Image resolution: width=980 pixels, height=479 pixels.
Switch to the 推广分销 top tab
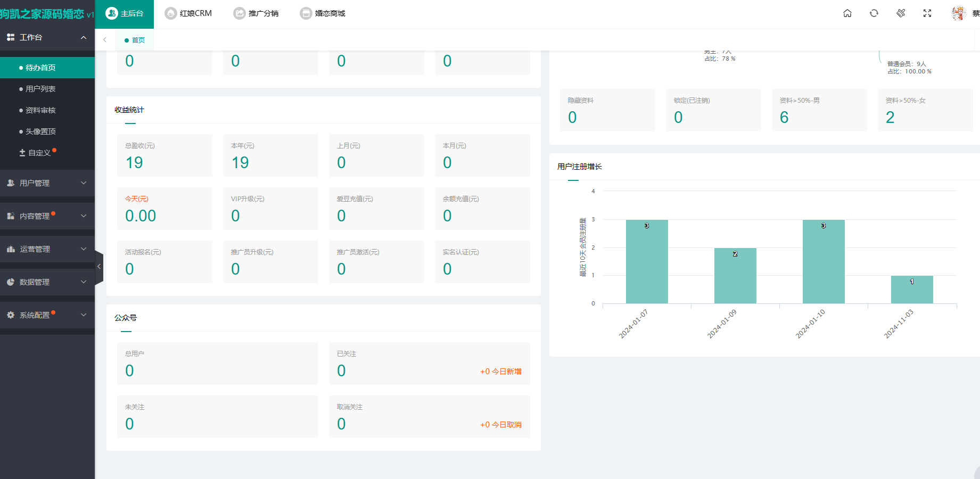tap(256, 13)
